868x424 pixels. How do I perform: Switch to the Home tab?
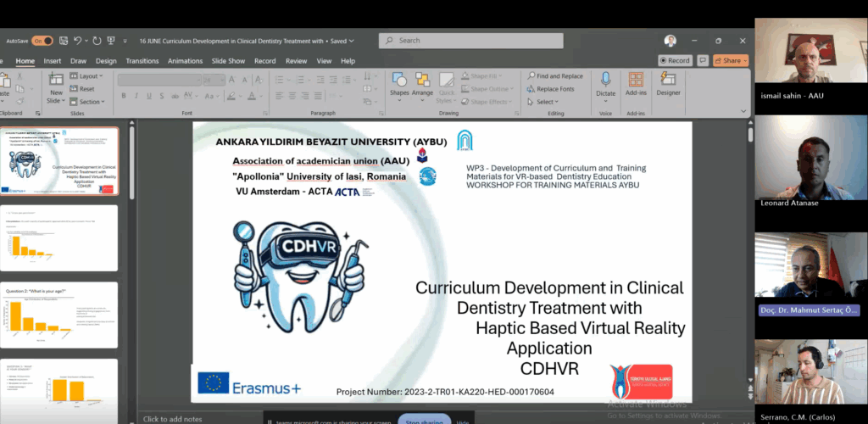(25, 61)
